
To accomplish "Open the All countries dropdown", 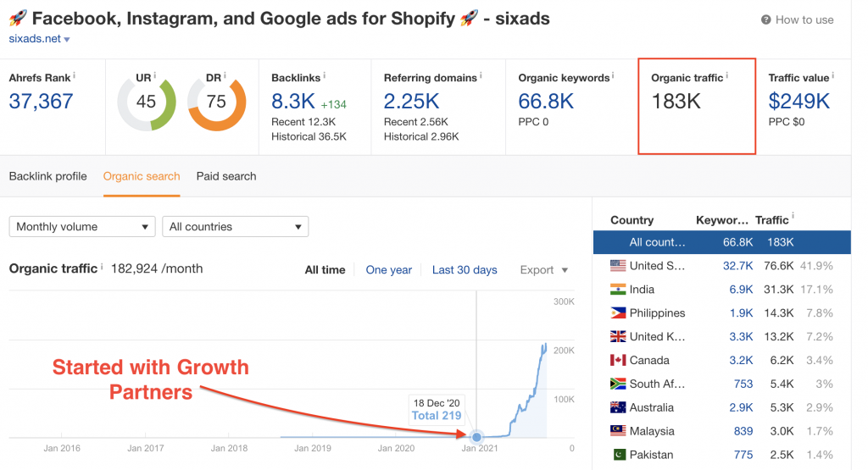I will [x=236, y=227].
